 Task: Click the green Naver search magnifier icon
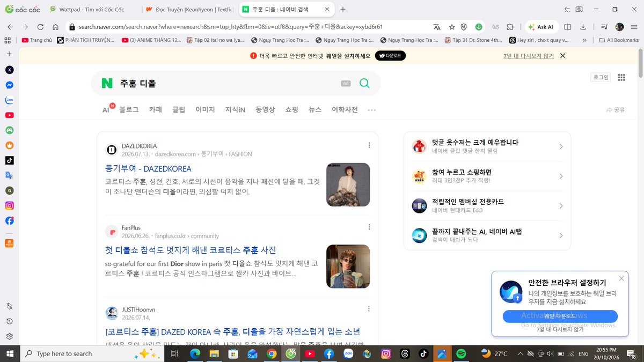(364, 83)
